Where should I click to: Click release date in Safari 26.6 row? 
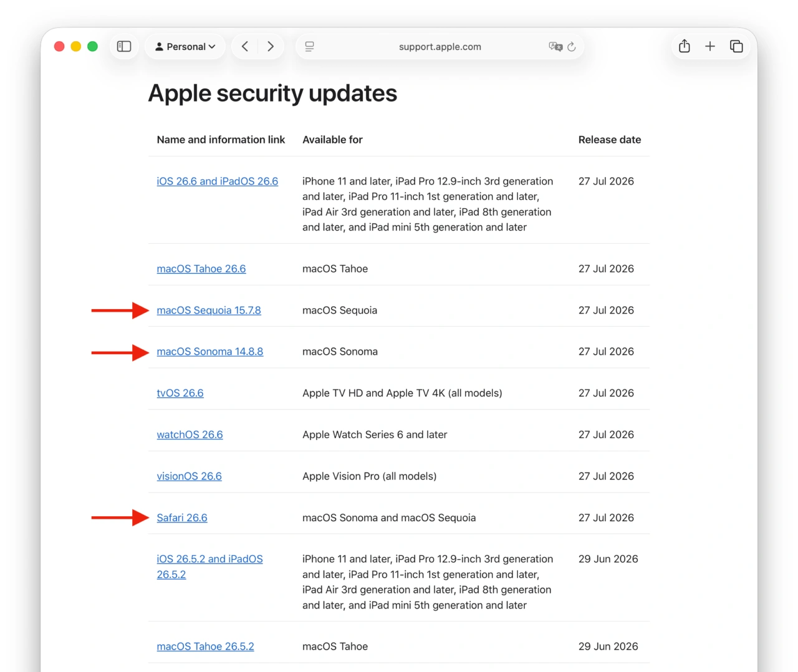click(606, 518)
